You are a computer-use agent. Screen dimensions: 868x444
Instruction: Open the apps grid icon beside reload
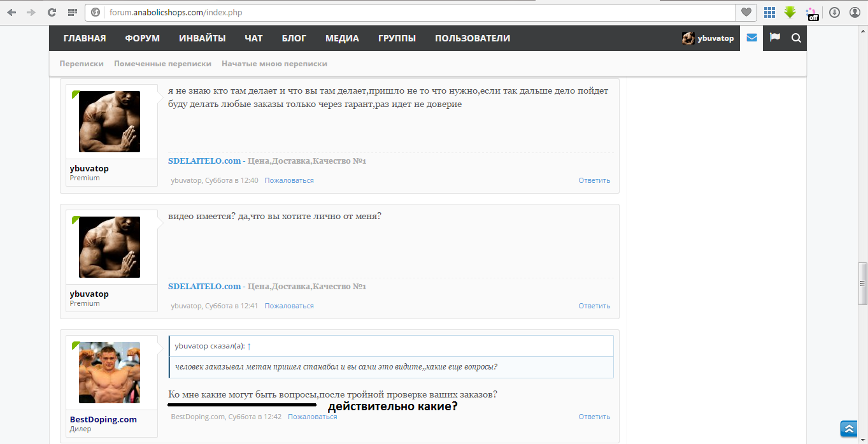coord(72,12)
